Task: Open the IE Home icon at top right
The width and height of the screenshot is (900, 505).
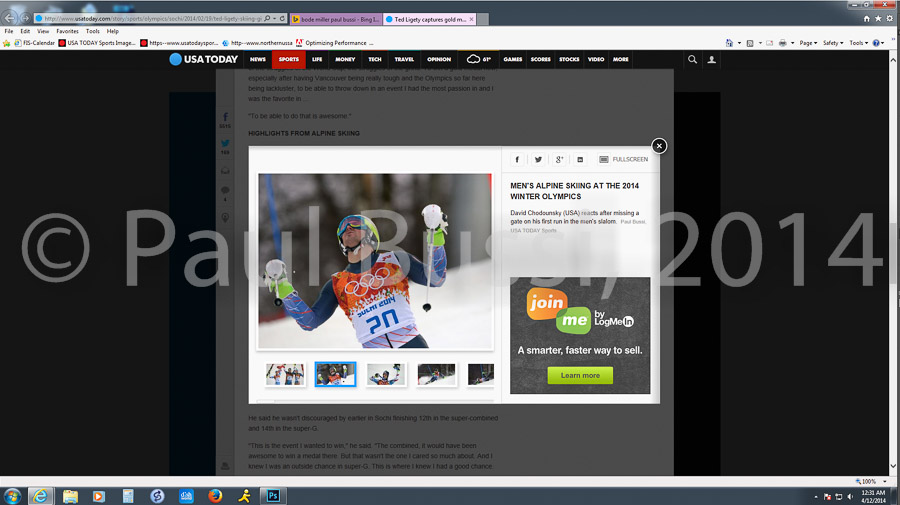Action: pyautogui.click(x=867, y=19)
